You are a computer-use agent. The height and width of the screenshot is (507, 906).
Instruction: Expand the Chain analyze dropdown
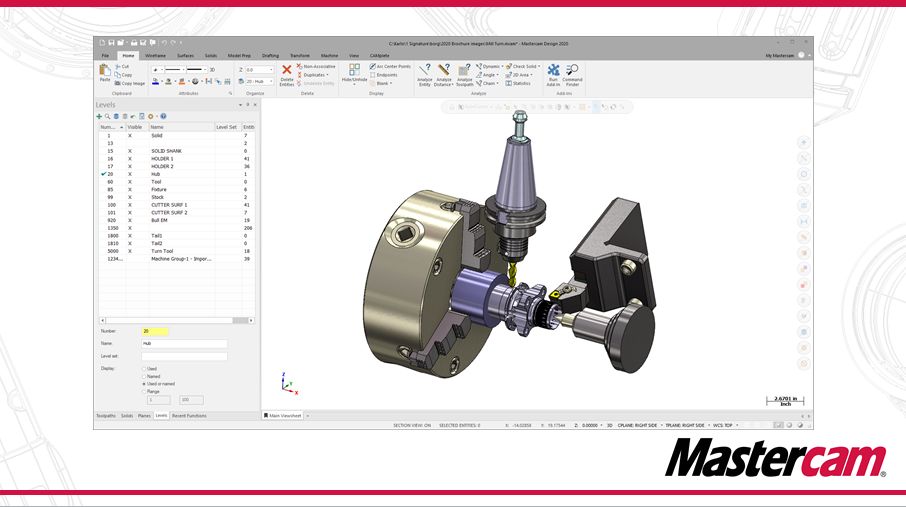497,83
